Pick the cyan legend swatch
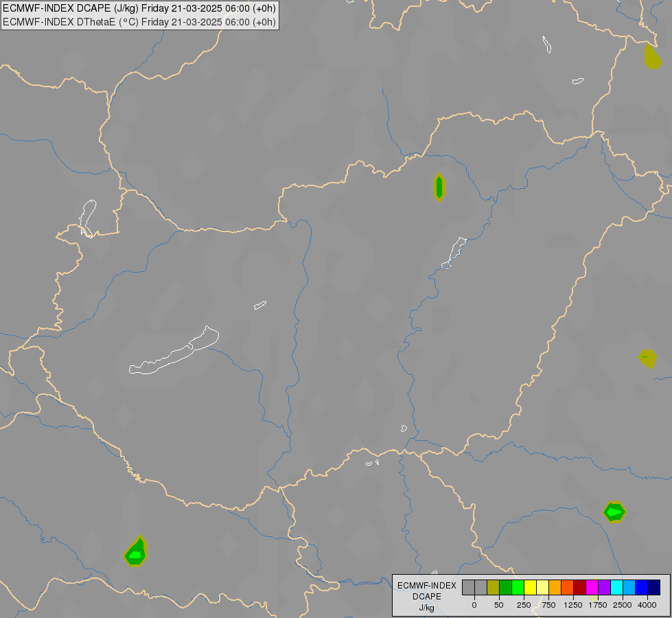672x618 pixels. 616,588
